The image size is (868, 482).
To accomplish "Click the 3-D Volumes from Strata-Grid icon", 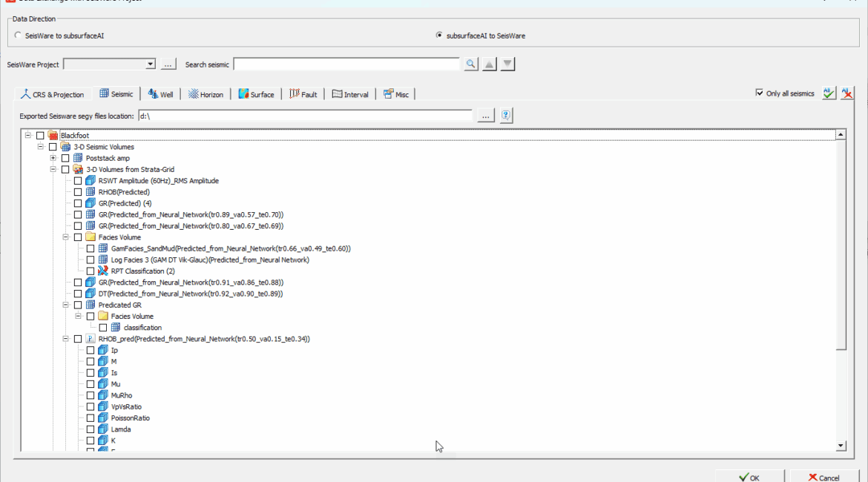I will [x=78, y=169].
